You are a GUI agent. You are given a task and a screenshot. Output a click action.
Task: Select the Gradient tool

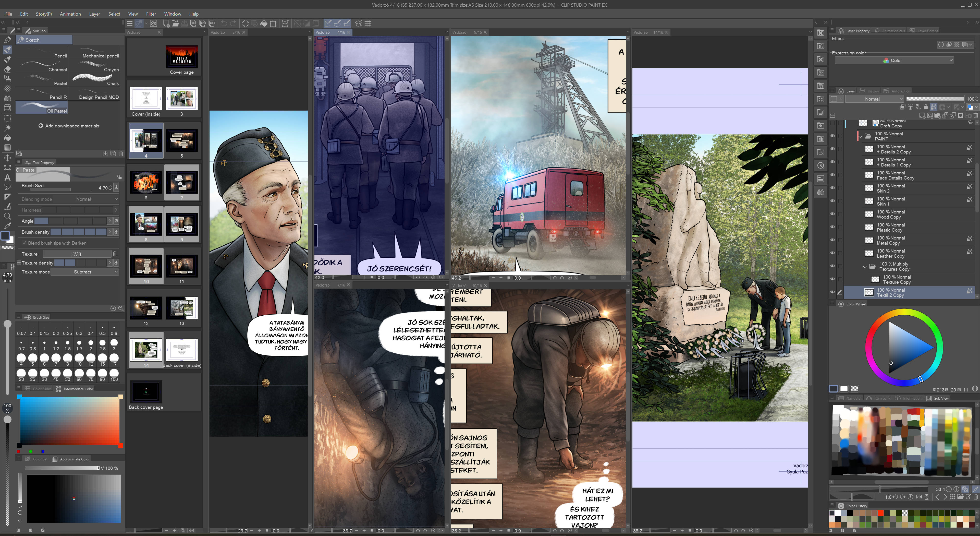(7, 147)
